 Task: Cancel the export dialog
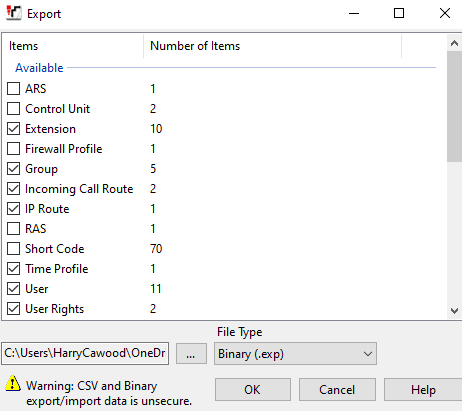point(337,389)
